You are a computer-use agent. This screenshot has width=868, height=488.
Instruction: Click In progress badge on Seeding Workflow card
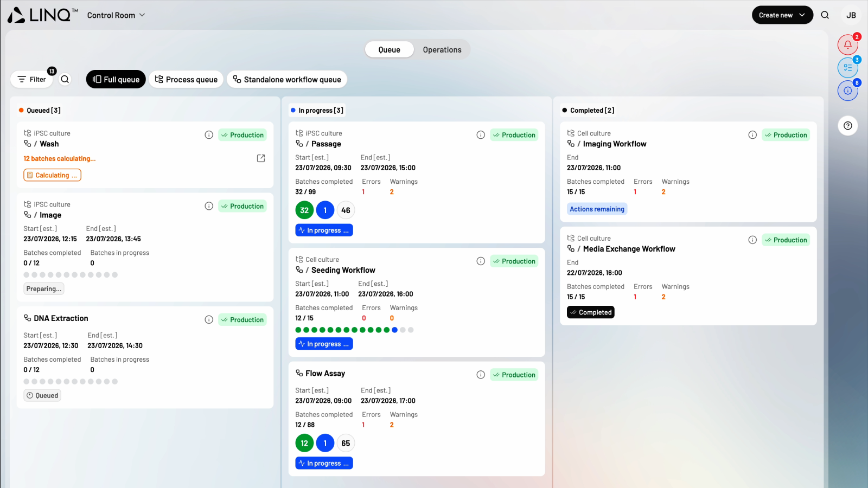324,344
